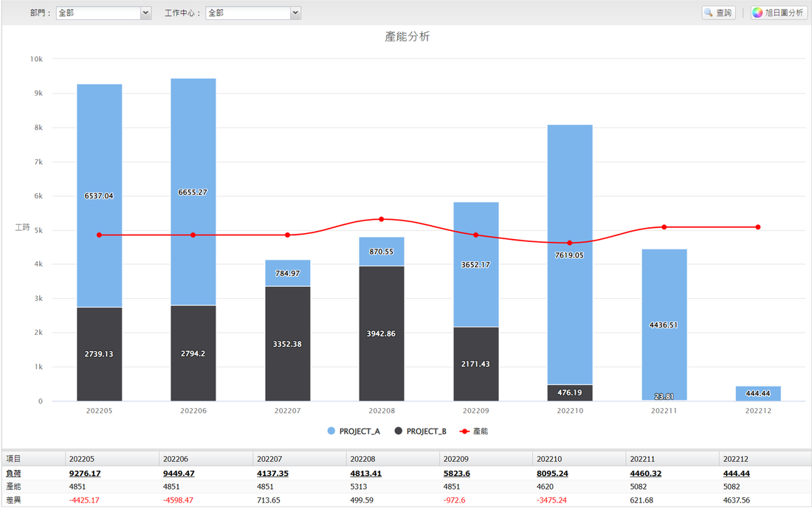Expand the 工作中心 dropdown arrow
812x512 pixels.
coord(295,13)
